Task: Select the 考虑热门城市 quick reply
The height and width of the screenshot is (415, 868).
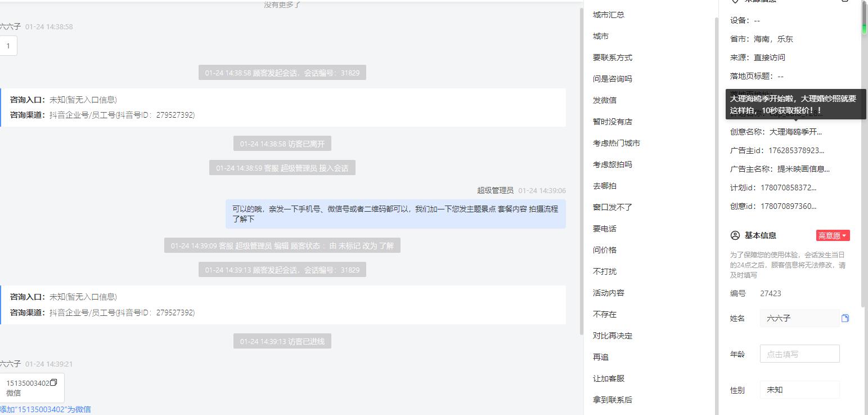Action: click(x=617, y=143)
